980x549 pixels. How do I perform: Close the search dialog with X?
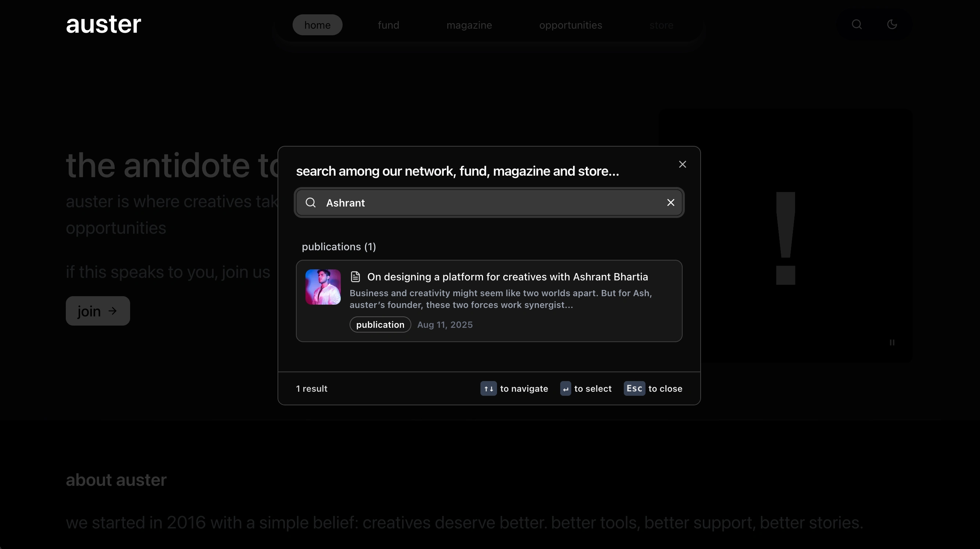click(x=682, y=164)
